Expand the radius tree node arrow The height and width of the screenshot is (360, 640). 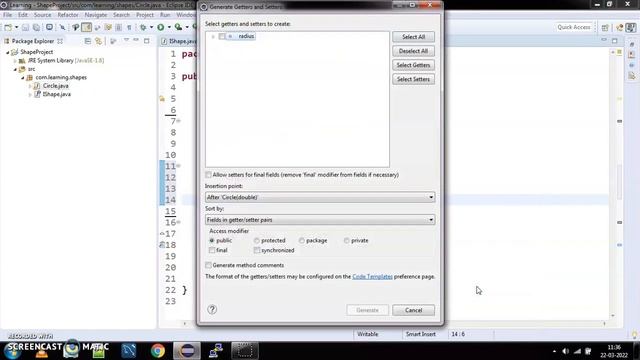(x=213, y=36)
